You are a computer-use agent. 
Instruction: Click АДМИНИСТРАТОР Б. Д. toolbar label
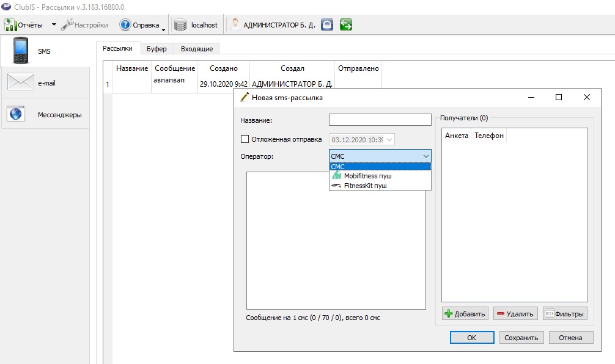click(x=279, y=24)
